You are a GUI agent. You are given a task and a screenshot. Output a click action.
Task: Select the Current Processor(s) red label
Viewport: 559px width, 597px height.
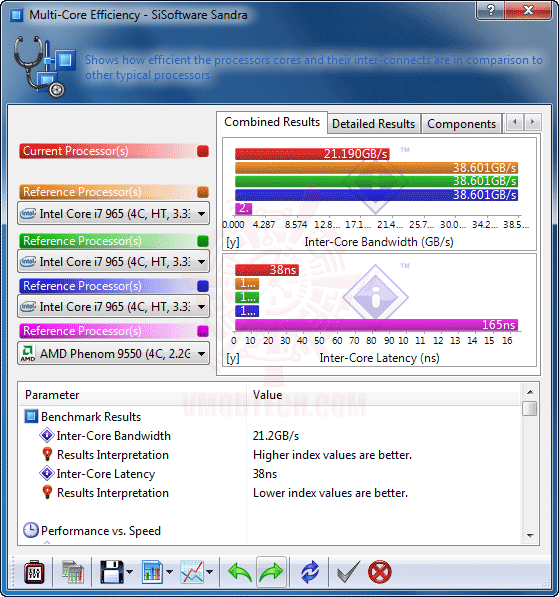pyautogui.click(x=75, y=151)
